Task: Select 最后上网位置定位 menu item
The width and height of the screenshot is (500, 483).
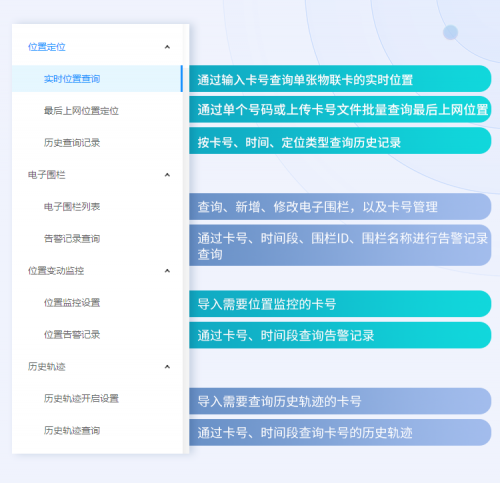Action: (97, 111)
